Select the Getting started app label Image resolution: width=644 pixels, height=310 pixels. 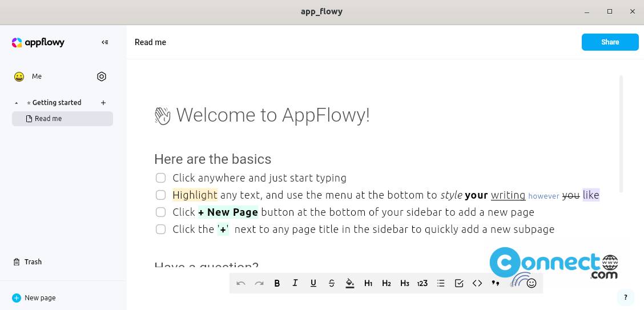click(x=57, y=103)
